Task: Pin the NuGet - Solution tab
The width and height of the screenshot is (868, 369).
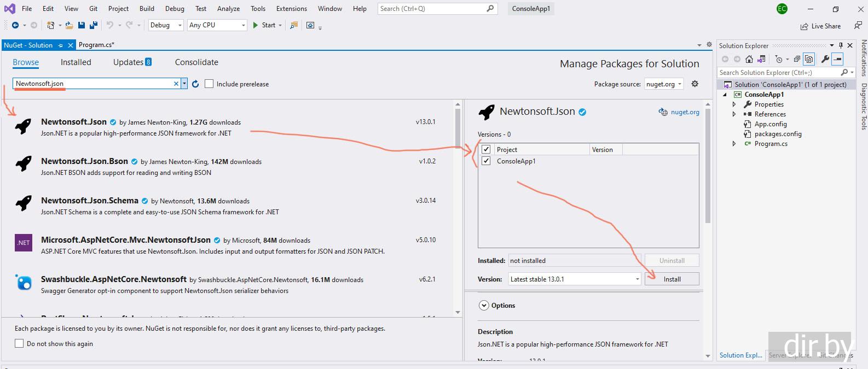Action: 60,45
